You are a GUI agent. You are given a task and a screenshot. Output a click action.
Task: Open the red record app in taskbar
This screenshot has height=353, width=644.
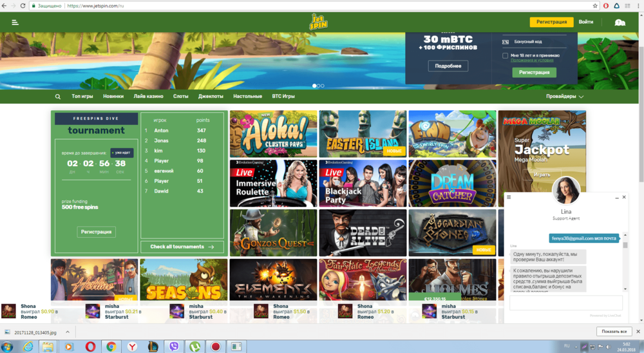216,347
